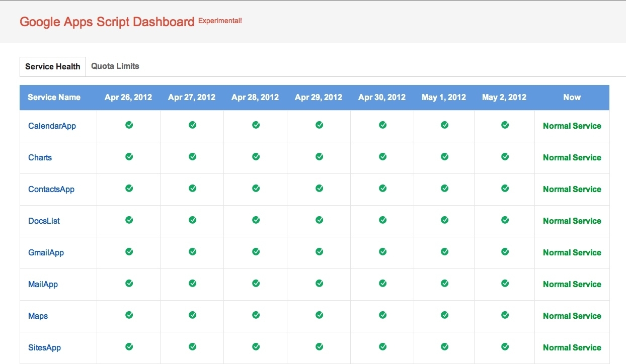626x364 pixels.
Task: Click the CalendarApp check icon under Apr 29, 2012
Action: click(x=319, y=125)
